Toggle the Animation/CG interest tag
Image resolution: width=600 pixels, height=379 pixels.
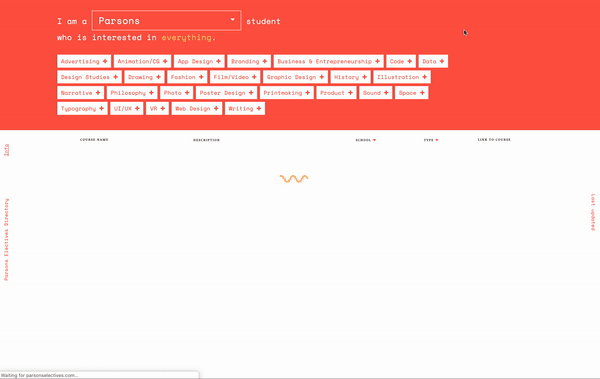tap(142, 61)
